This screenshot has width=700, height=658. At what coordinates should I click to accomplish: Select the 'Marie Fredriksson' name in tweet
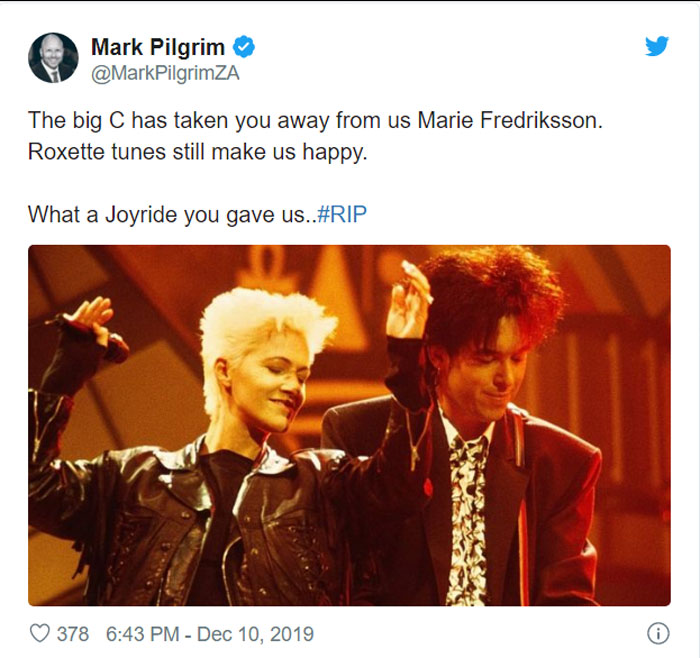[510, 121]
